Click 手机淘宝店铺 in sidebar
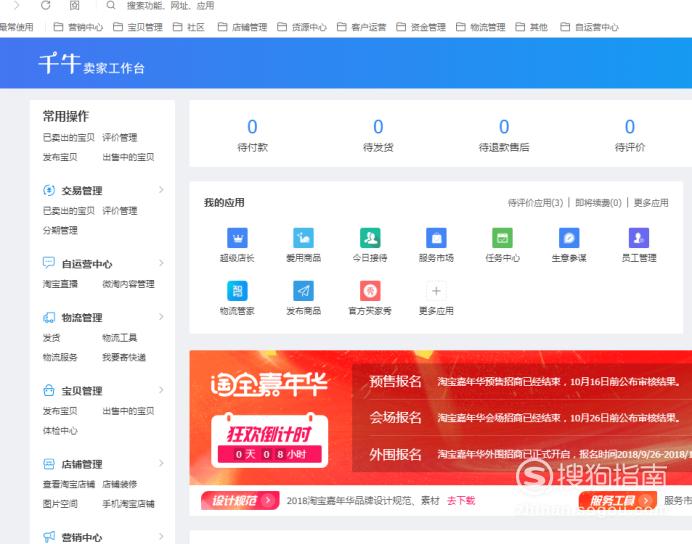This screenshot has width=692, height=544. (128, 504)
